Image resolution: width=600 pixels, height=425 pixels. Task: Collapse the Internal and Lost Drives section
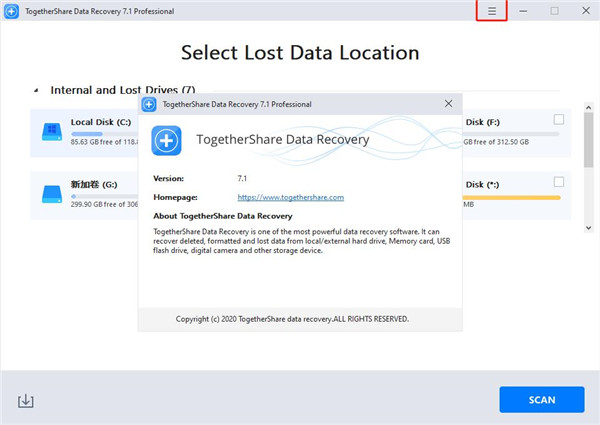tap(37, 89)
